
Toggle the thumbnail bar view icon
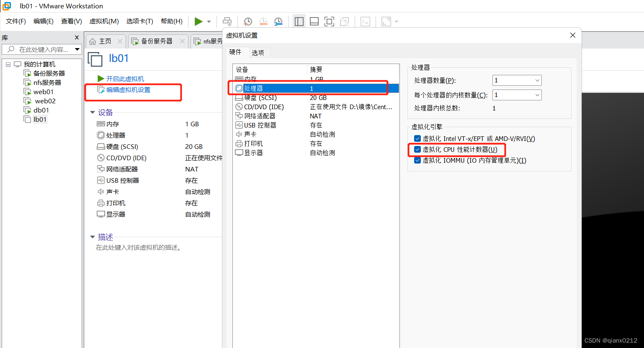314,21
